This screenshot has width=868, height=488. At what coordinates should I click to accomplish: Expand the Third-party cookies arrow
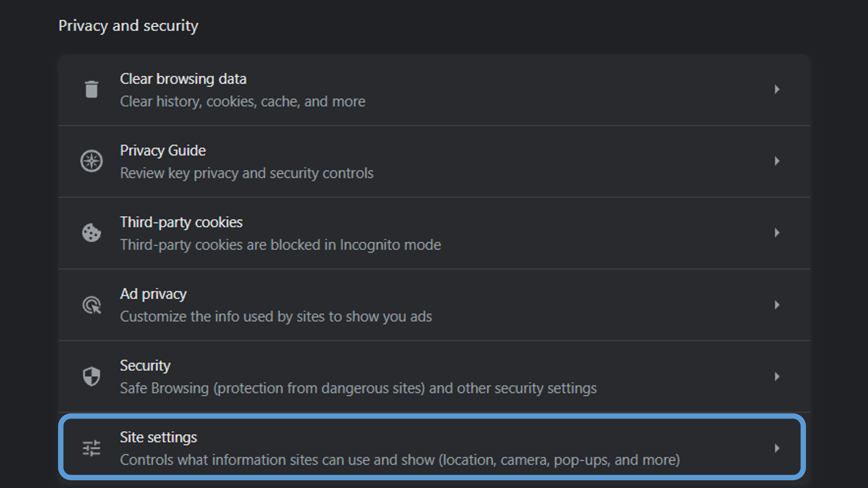click(777, 233)
